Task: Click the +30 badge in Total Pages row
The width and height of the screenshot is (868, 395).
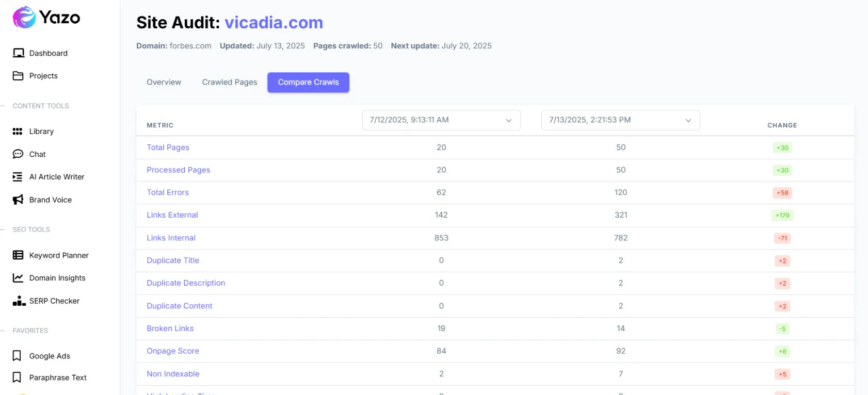Action: point(782,148)
